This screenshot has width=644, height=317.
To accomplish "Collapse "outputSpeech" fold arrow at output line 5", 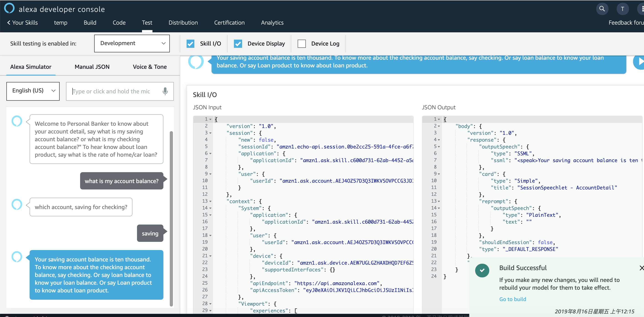I will coord(439,147).
